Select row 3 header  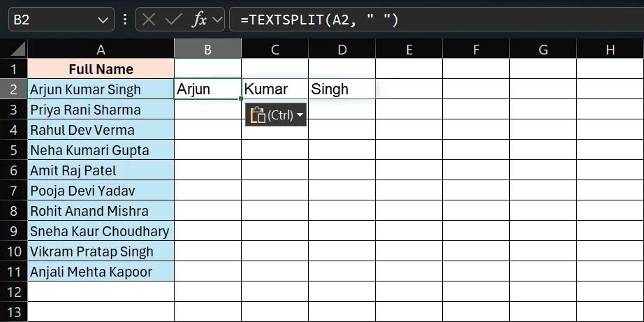[13, 109]
